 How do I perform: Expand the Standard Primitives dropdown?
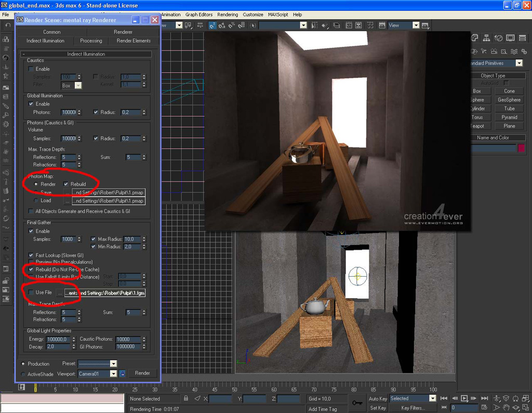click(x=519, y=63)
